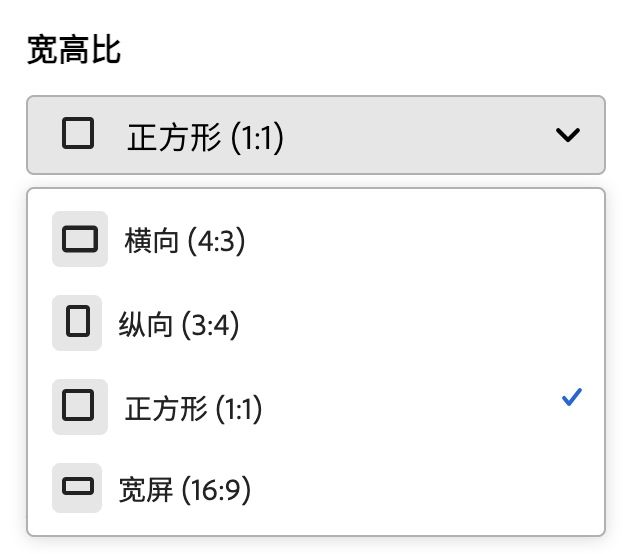Viewport: 634px width, 554px height.
Task: Click the 宽高比 section heading
Action: pos(74,50)
